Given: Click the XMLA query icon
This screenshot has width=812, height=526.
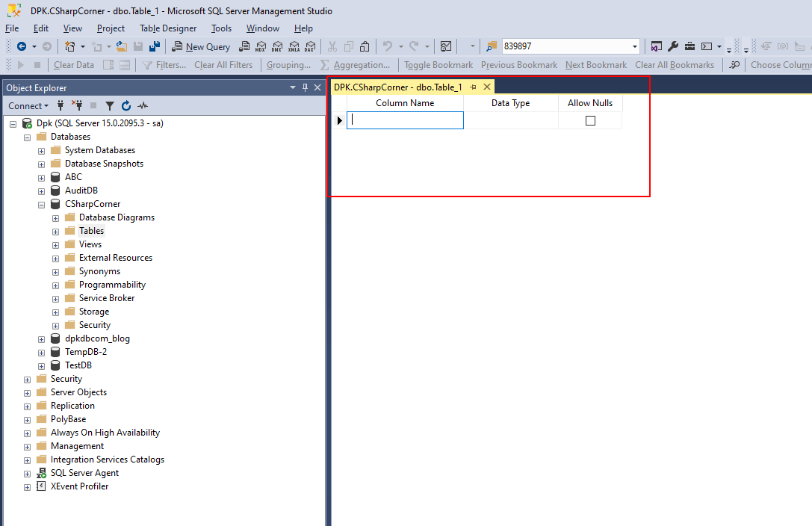Looking at the screenshot, I should tap(294, 46).
